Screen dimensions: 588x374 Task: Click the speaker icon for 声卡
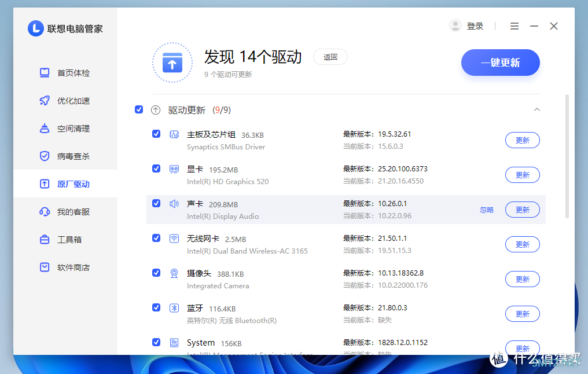174,204
